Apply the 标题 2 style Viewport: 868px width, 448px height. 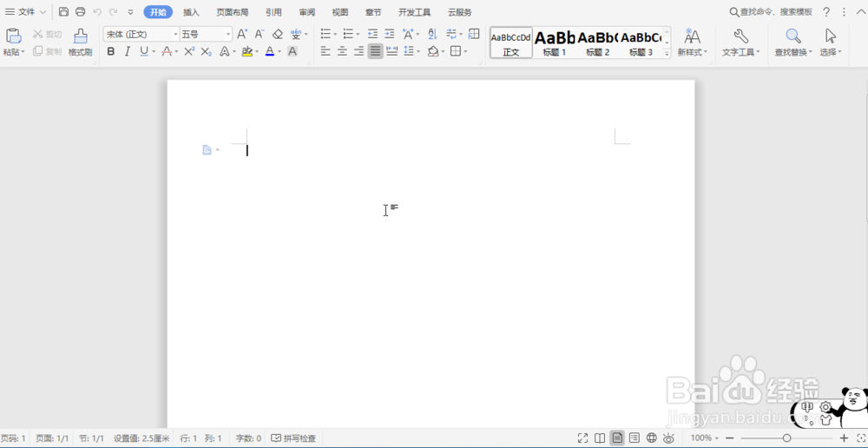click(597, 43)
